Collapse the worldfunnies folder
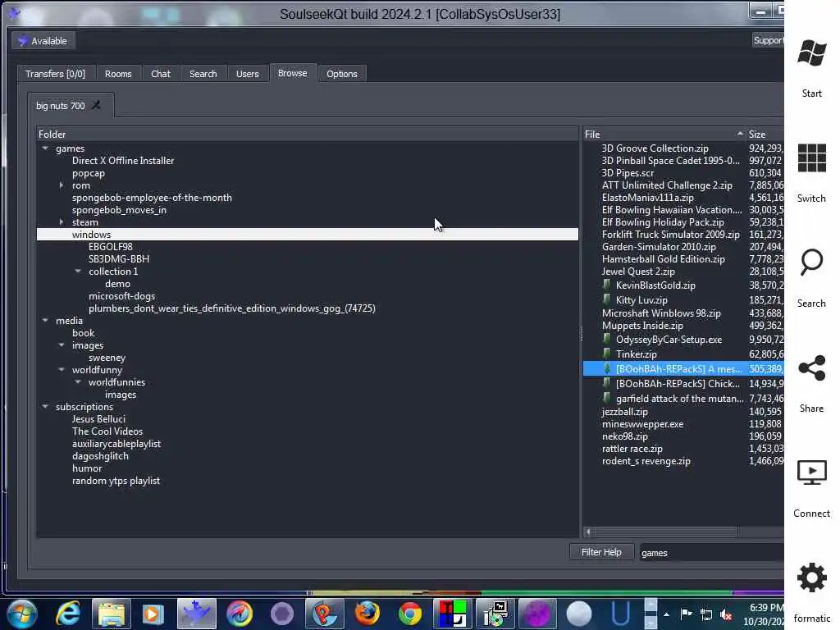This screenshot has width=840, height=630. (x=78, y=382)
